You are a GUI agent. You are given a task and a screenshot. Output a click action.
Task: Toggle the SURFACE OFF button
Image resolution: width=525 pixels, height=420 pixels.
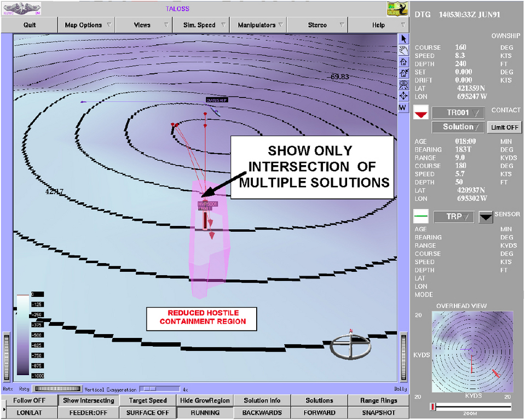coord(147,412)
